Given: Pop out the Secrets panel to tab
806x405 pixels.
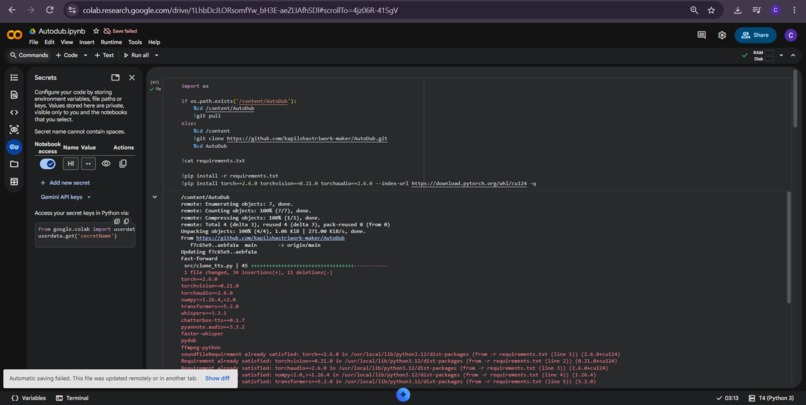Looking at the screenshot, I should (x=115, y=78).
